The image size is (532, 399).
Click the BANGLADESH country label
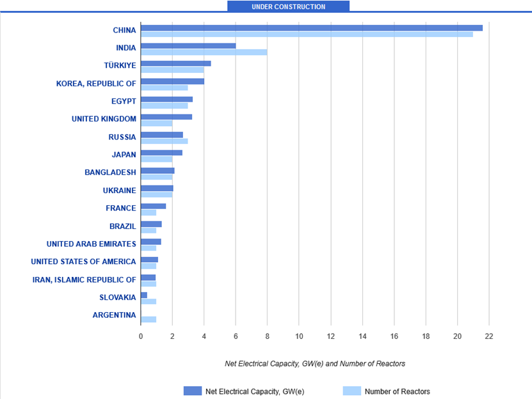(110, 172)
